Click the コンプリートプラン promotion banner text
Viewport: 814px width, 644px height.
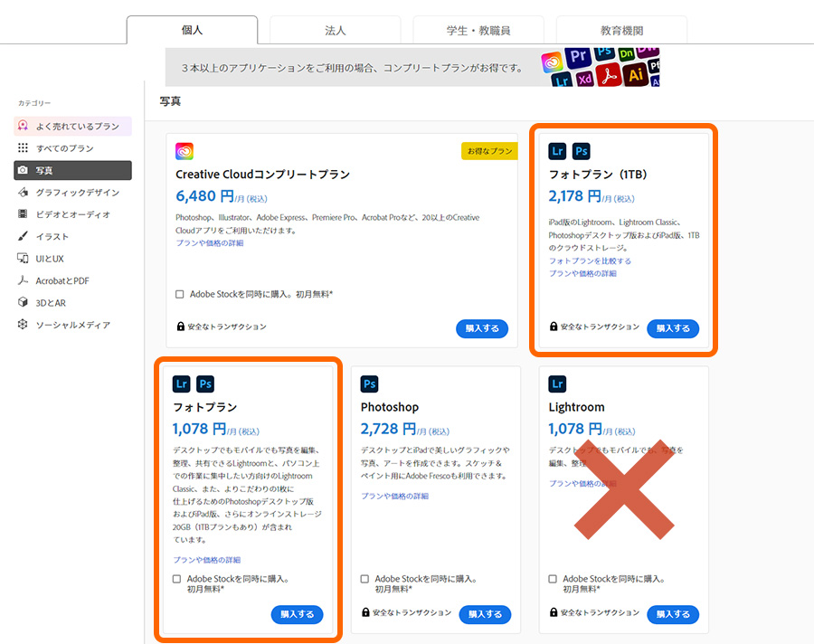(x=352, y=68)
